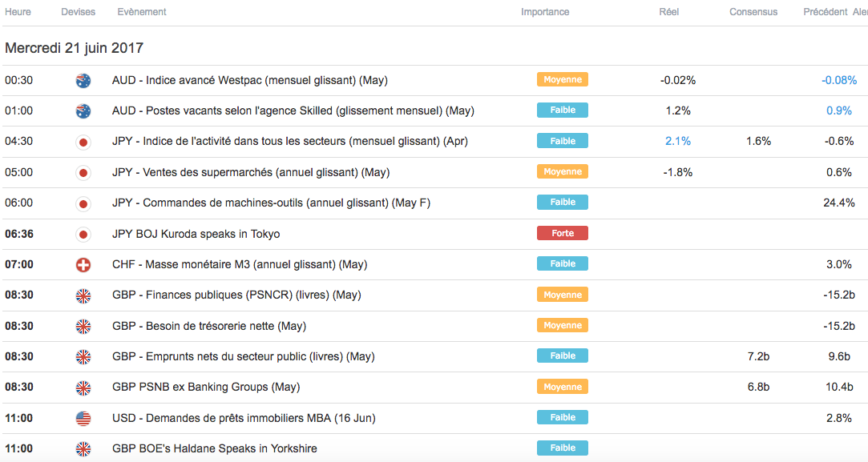The width and height of the screenshot is (868, 462).
Task: Click the Faible badge for CHF Masse monétaire
Action: [562, 263]
